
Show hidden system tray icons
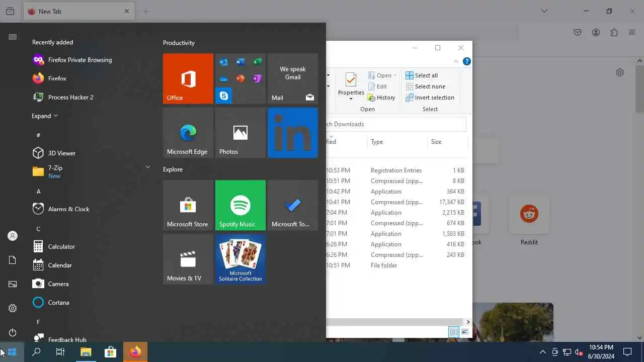pos(542,352)
